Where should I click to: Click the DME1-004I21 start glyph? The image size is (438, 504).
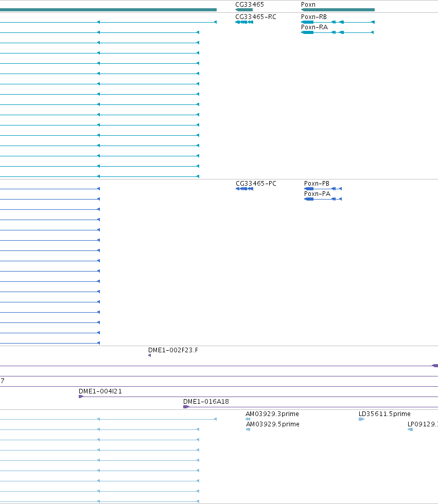(x=81, y=397)
